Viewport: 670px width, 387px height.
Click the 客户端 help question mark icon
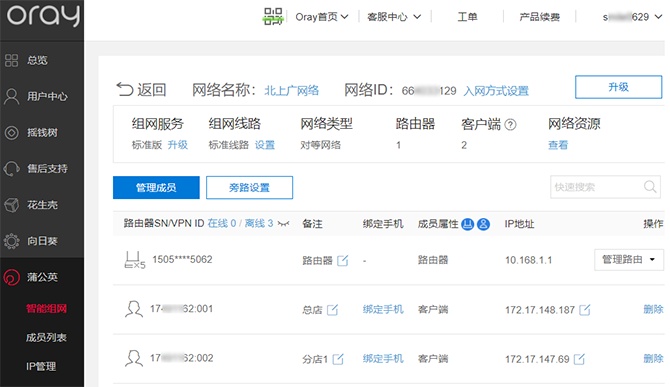(510, 124)
